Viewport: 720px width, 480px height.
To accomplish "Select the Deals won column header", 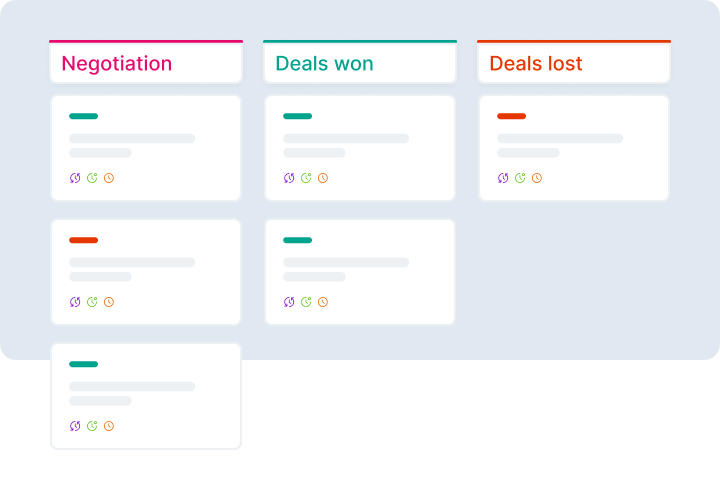I will pos(360,63).
